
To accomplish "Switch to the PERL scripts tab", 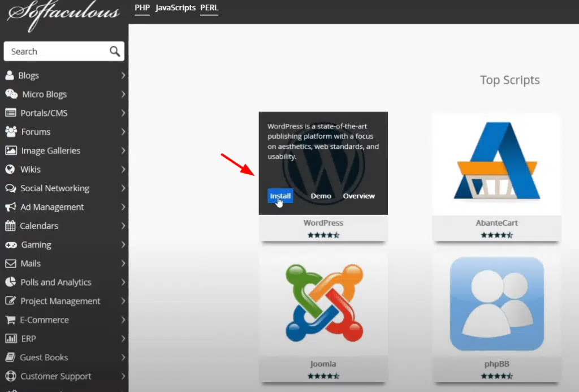I will 209,8.
